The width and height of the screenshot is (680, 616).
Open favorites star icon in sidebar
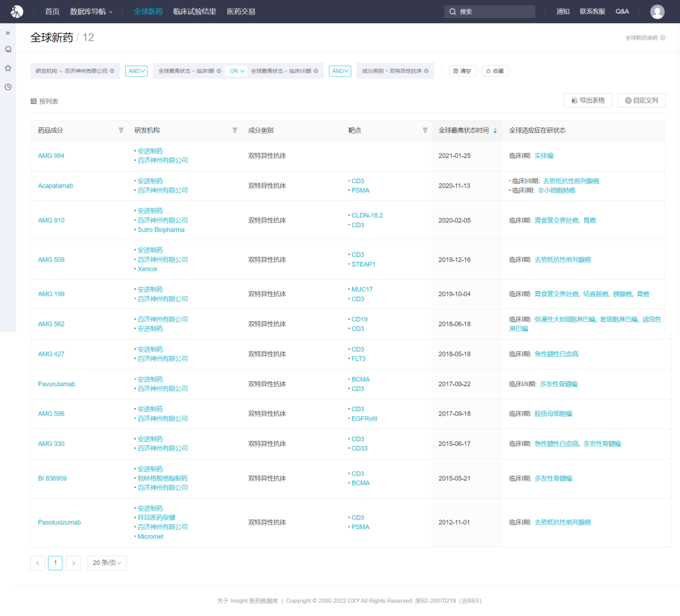pos(8,68)
